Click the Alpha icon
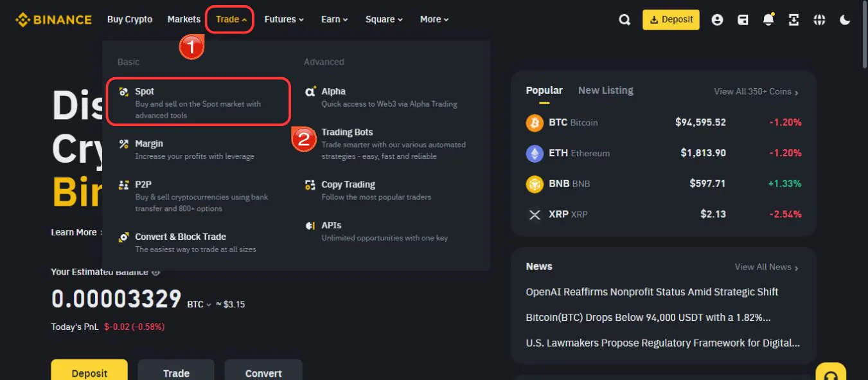Screen dimensions: 868x380 click(310, 92)
